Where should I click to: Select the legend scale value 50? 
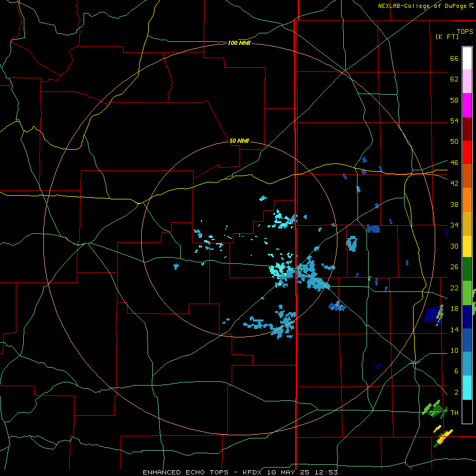tap(454, 141)
